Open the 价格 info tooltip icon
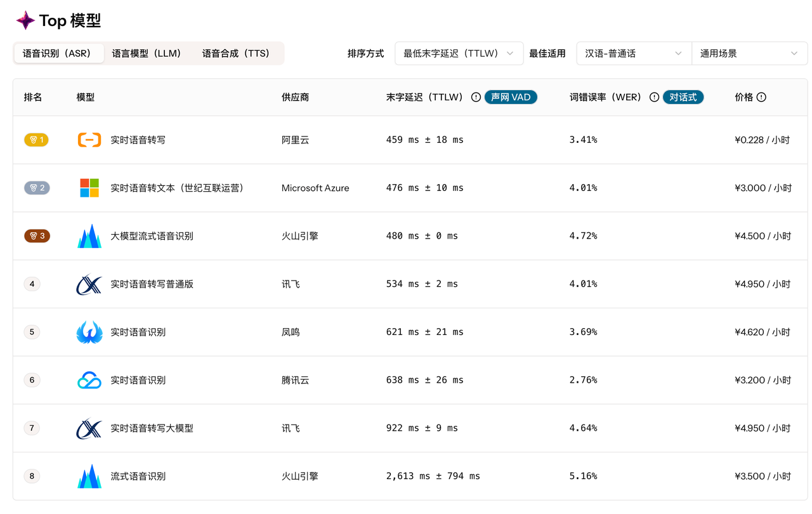Viewport: 812px width, 514px height. [x=763, y=97]
